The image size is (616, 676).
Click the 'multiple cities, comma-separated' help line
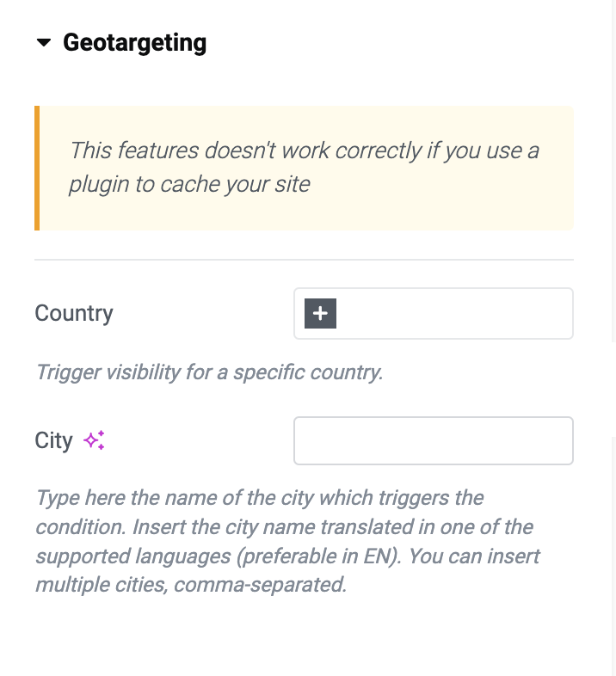(x=191, y=585)
